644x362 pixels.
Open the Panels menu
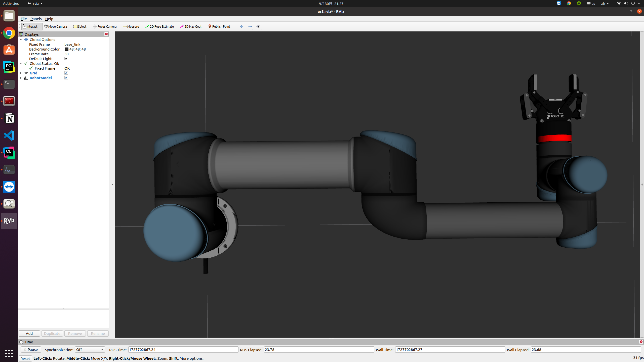coord(36,19)
